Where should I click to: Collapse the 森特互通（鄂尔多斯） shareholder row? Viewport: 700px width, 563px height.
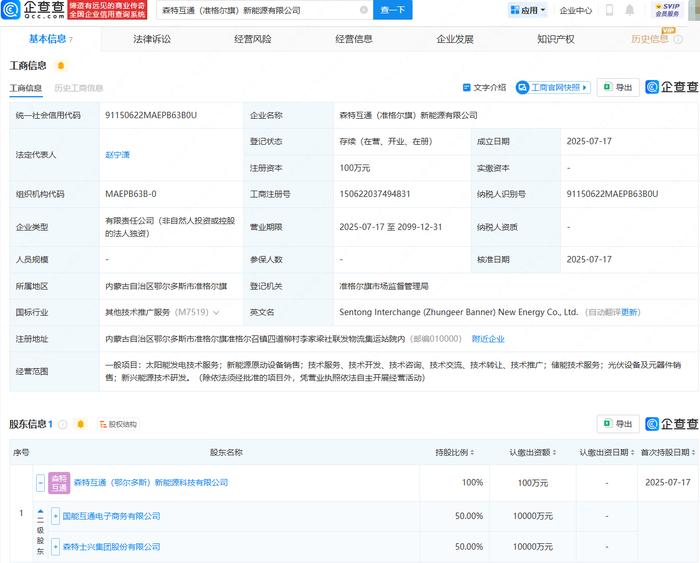click(x=41, y=483)
